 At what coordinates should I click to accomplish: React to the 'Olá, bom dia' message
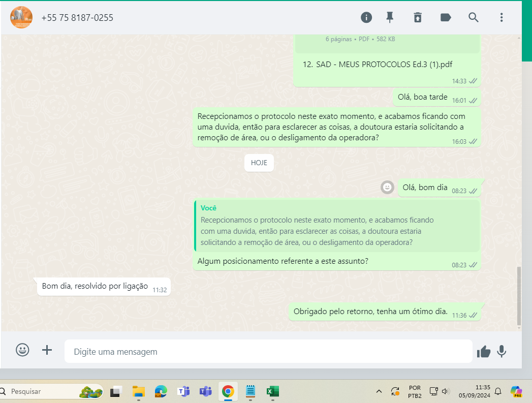click(x=387, y=187)
